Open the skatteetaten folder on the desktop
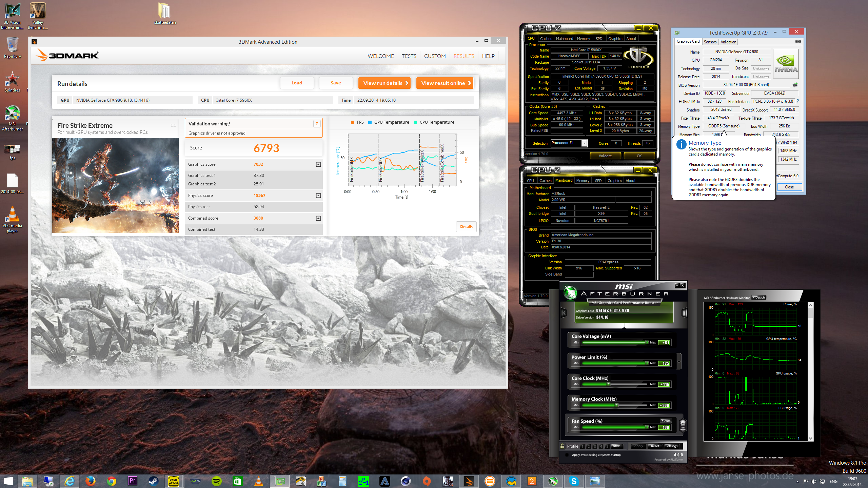Screen dimensions: 868x488 click(x=165, y=14)
